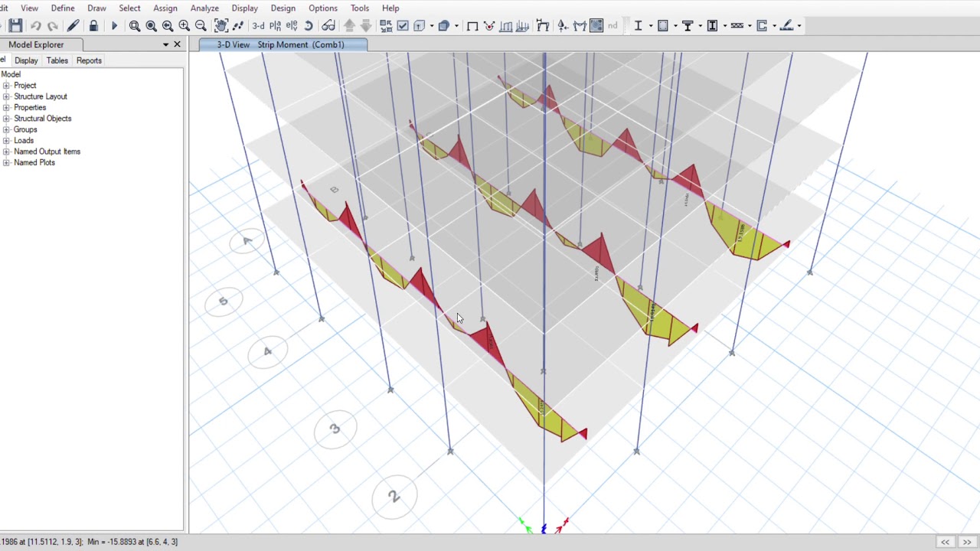Screen dimensions: 980x551
Task: Click the pencil refresh-window icon
Action: click(73, 25)
